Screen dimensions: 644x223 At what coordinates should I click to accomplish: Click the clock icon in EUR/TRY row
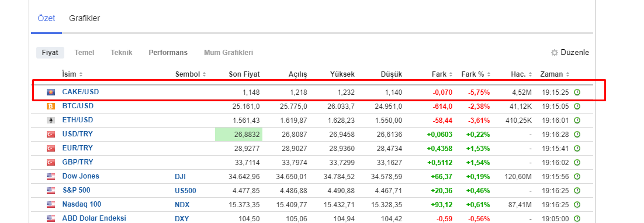tap(577, 148)
